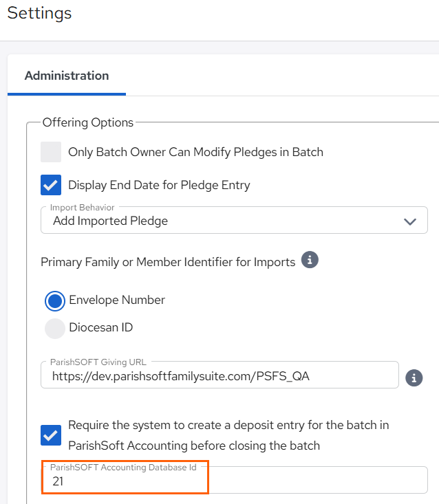Click the Diocesan ID label text
Image resolution: width=439 pixels, height=504 pixels.
pos(101,327)
